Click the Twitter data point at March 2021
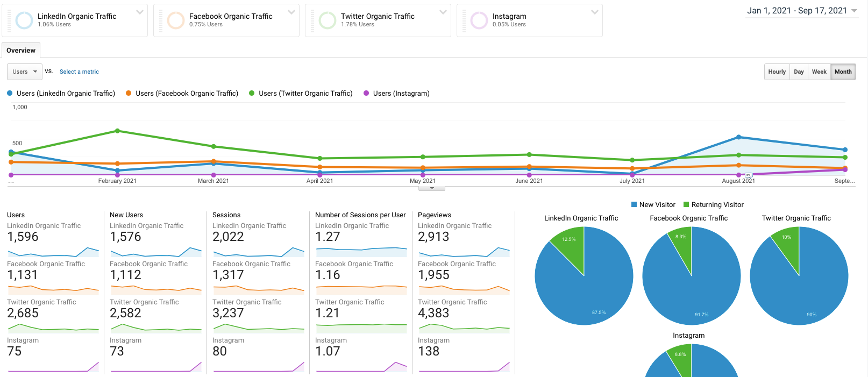This screenshot has width=868, height=377. point(214,146)
